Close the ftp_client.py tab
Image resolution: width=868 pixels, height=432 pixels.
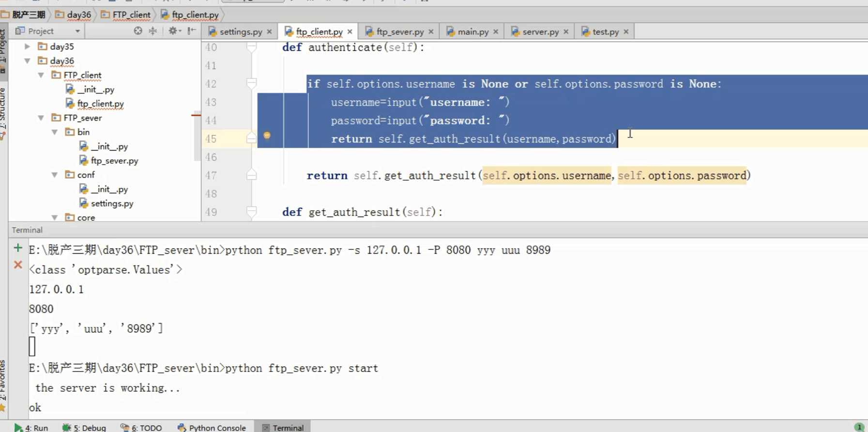pos(350,31)
